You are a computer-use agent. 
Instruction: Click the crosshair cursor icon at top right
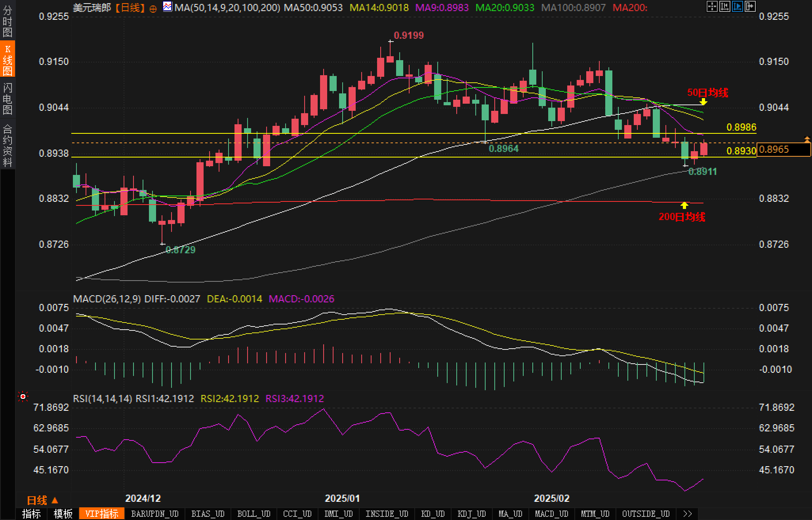(x=712, y=6)
